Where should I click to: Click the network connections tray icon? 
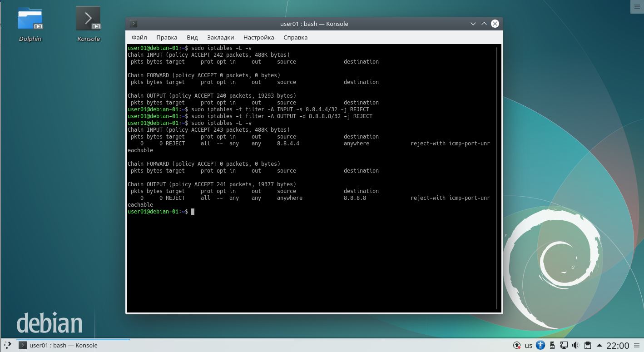[564, 345]
